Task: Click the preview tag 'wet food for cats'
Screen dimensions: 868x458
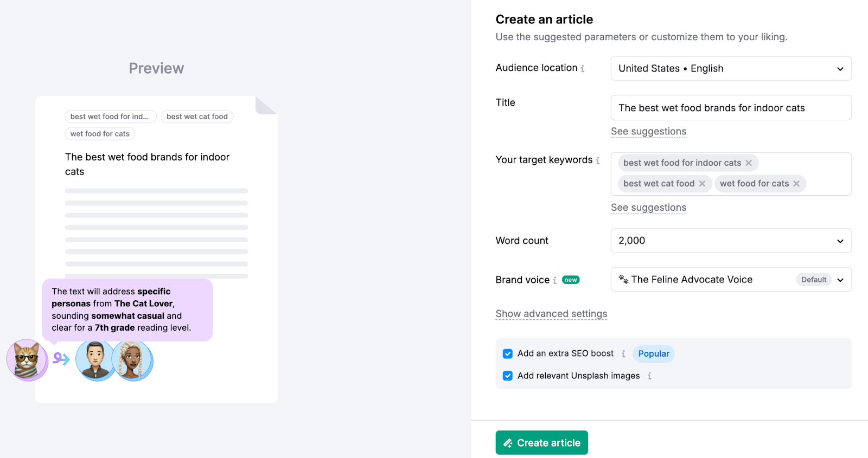Action: (100, 134)
